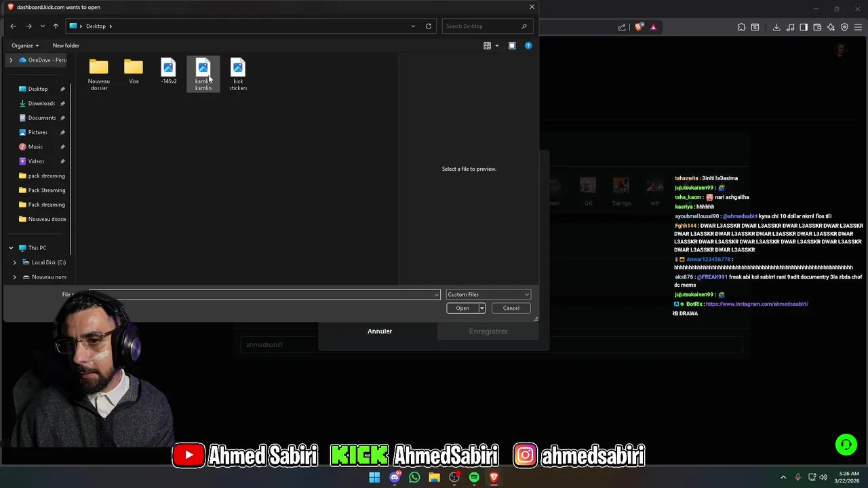Select the -145v2 image file
This screenshot has height=488, width=868.
169,72
